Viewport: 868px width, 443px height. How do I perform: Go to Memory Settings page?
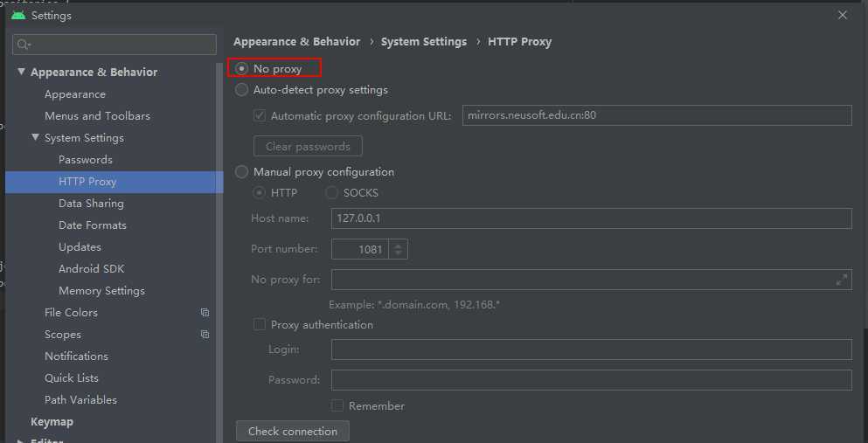(x=101, y=291)
